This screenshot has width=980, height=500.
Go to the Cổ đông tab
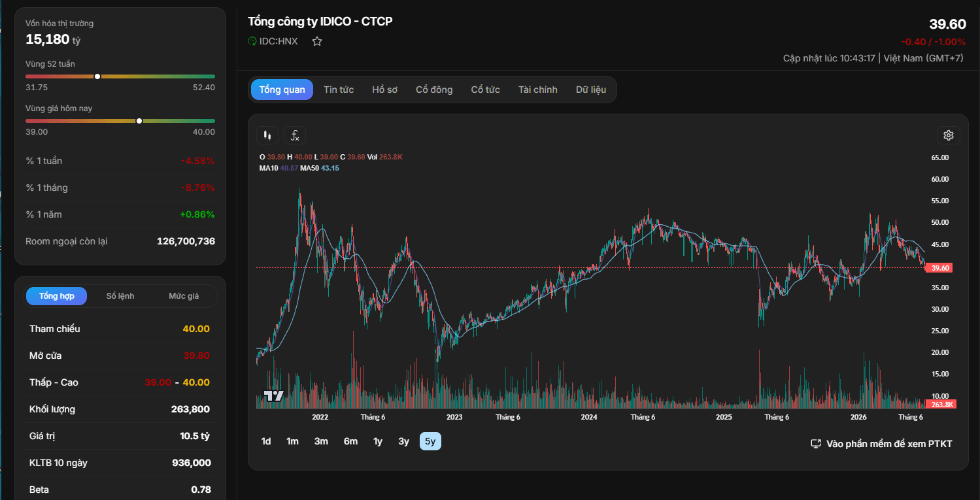click(434, 90)
